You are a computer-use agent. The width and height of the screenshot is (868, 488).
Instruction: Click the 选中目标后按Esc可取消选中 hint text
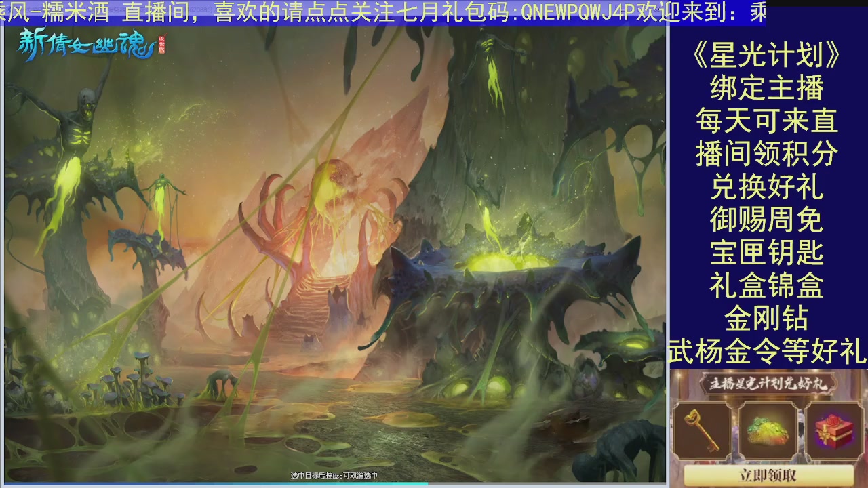[x=334, y=476]
